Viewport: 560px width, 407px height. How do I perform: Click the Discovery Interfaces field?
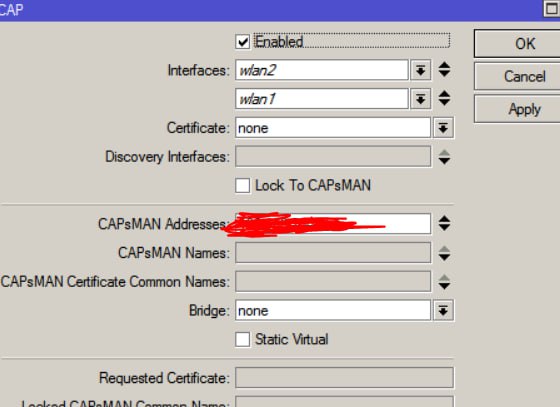click(x=333, y=156)
